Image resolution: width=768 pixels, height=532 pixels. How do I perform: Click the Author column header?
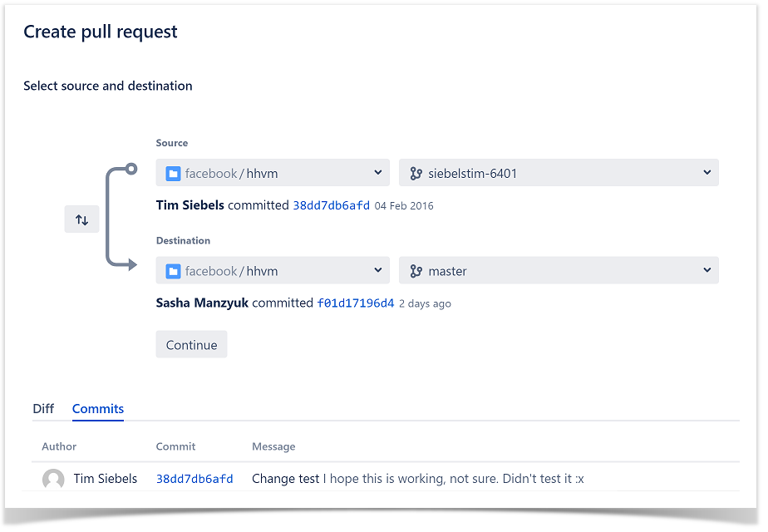click(x=59, y=446)
